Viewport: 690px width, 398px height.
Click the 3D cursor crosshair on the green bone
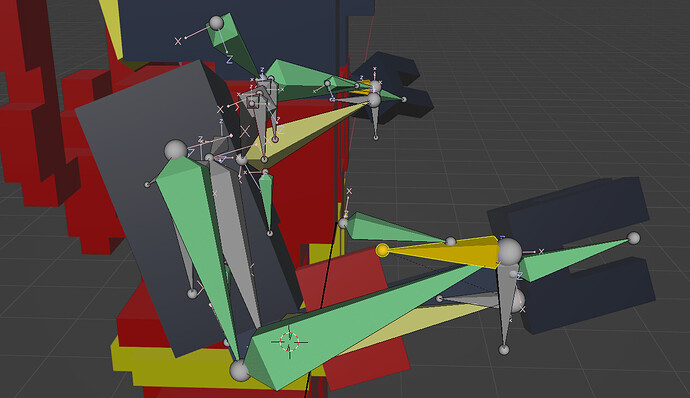tap(290, 341)
